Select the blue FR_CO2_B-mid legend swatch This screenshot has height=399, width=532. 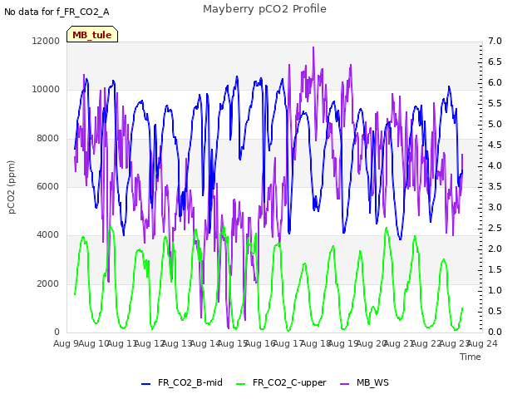(x=146, y=384)
